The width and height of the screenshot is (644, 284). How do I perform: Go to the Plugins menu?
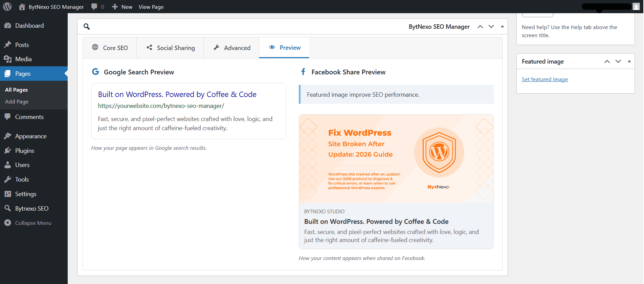click(24, 151)
